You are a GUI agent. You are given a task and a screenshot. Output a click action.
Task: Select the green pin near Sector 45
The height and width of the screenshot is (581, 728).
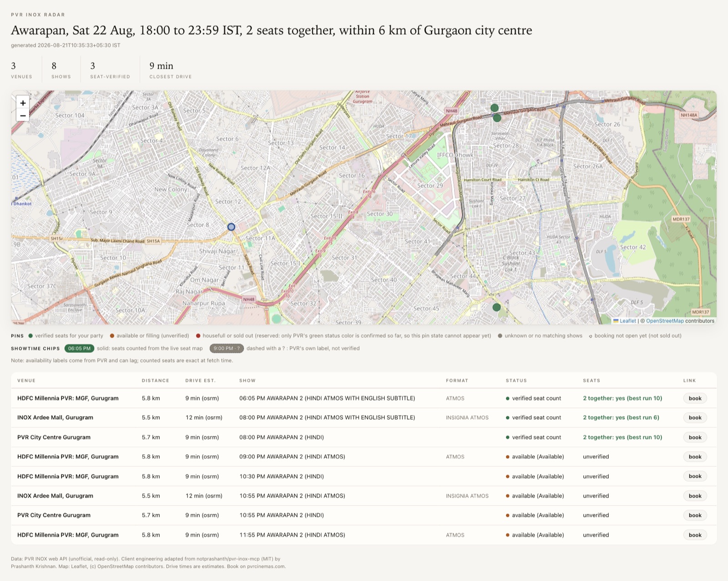point(496,307)
